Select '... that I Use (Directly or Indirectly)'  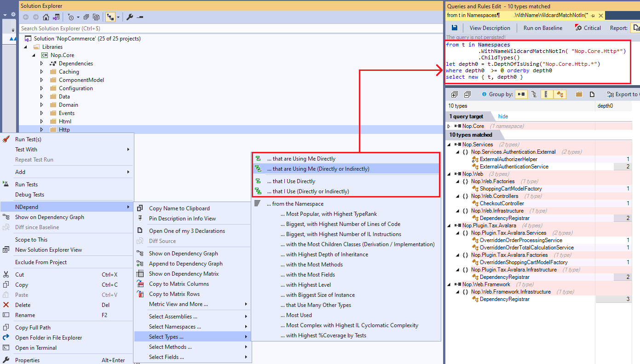pyautogui.click(x=346, y=191)
